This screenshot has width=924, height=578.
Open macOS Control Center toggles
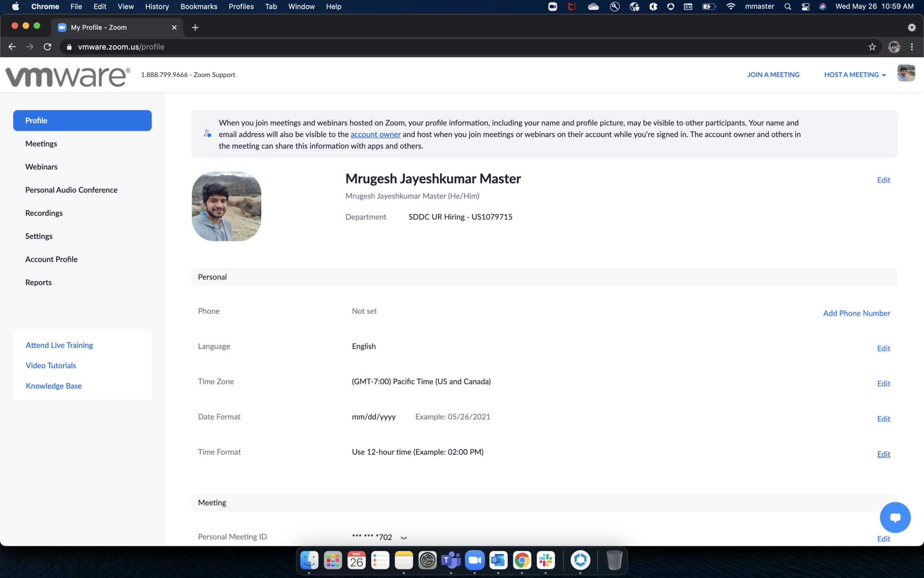pyautogui.click(x=805, y=7)
